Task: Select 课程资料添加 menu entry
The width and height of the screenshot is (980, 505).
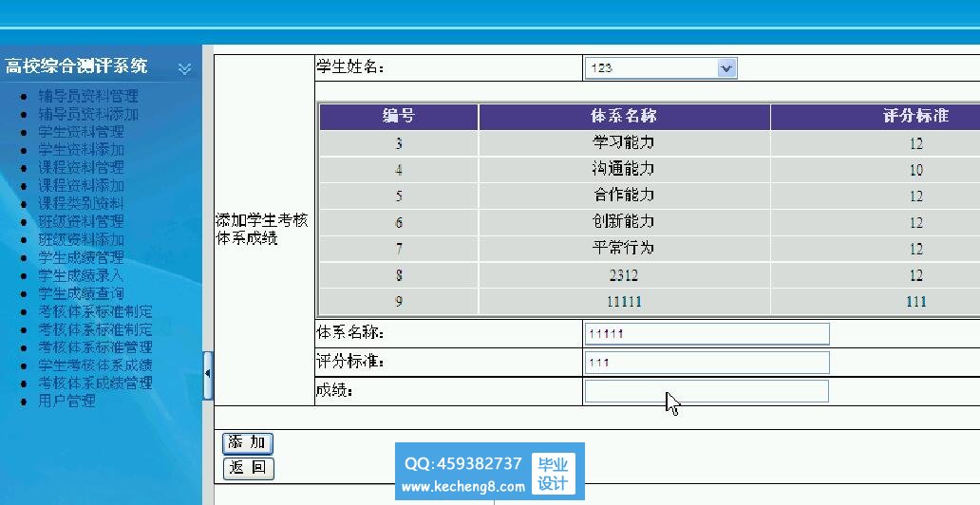Action: (x=82, y=186)
